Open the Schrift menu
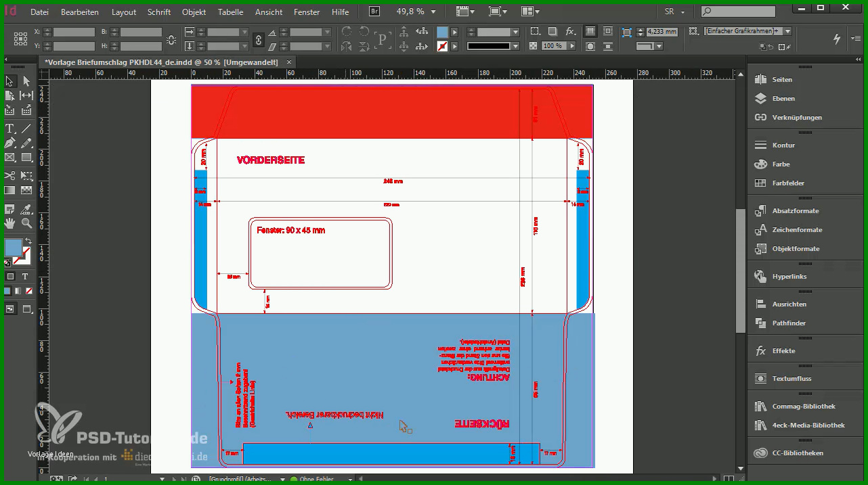 tap(159, 12)
